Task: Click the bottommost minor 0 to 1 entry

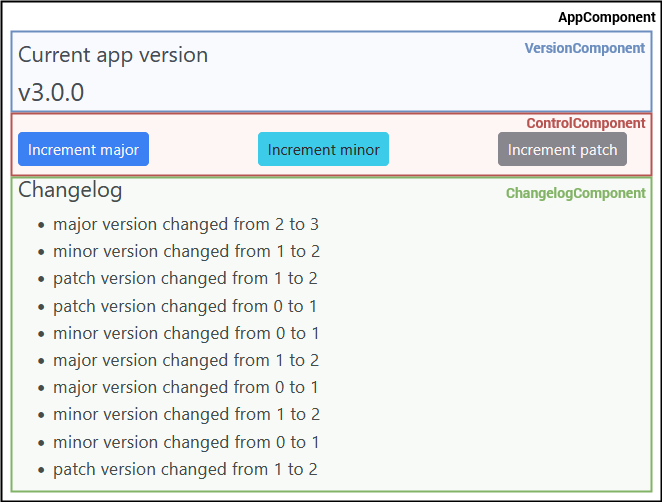Action: coord(185,442)
